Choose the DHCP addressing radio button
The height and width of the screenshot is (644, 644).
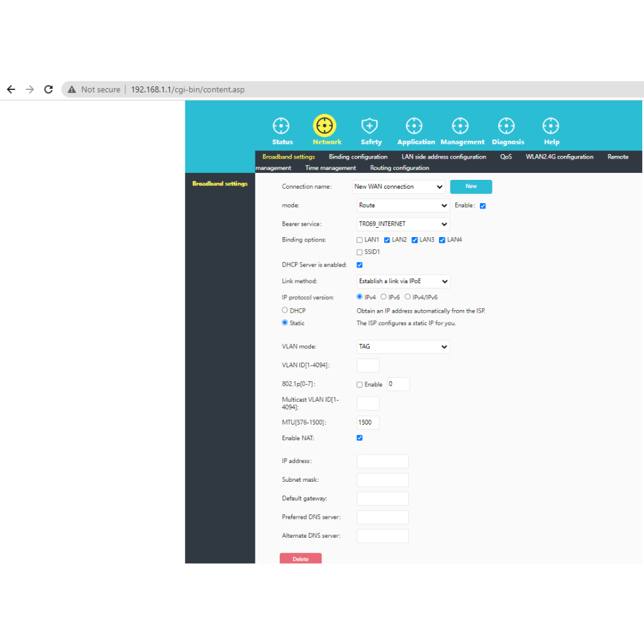point(285,310)
